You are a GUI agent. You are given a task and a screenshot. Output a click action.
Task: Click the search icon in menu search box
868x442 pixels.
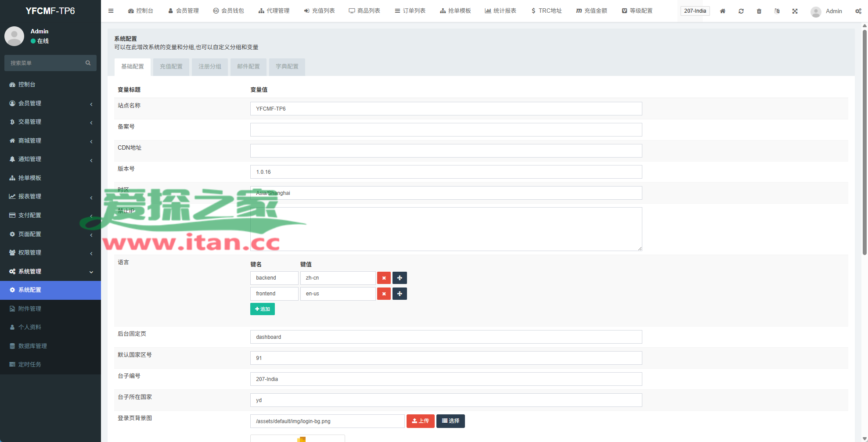(88, 63)
